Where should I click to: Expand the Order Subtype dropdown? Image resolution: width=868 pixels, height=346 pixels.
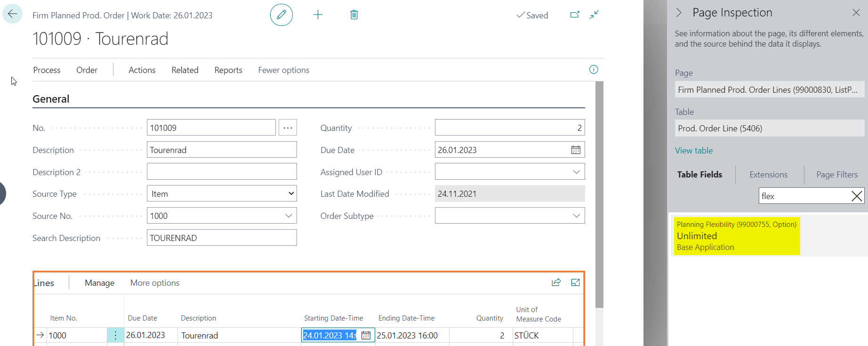point(576,216)
